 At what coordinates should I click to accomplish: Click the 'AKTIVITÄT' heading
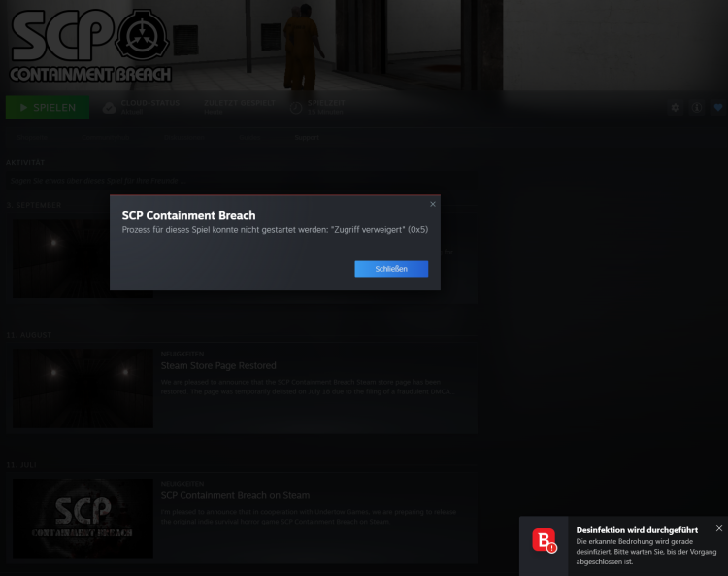click(25, 162)
